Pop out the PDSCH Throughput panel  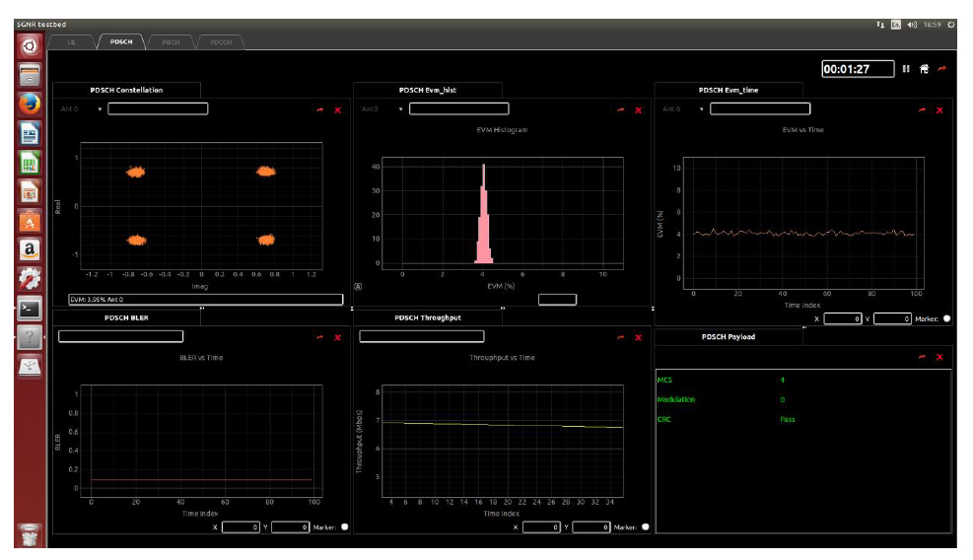[x=620, y=337]
